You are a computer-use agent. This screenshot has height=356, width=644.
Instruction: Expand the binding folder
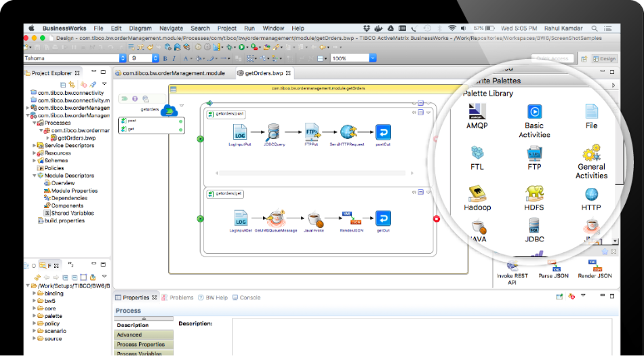pos(35,293)
